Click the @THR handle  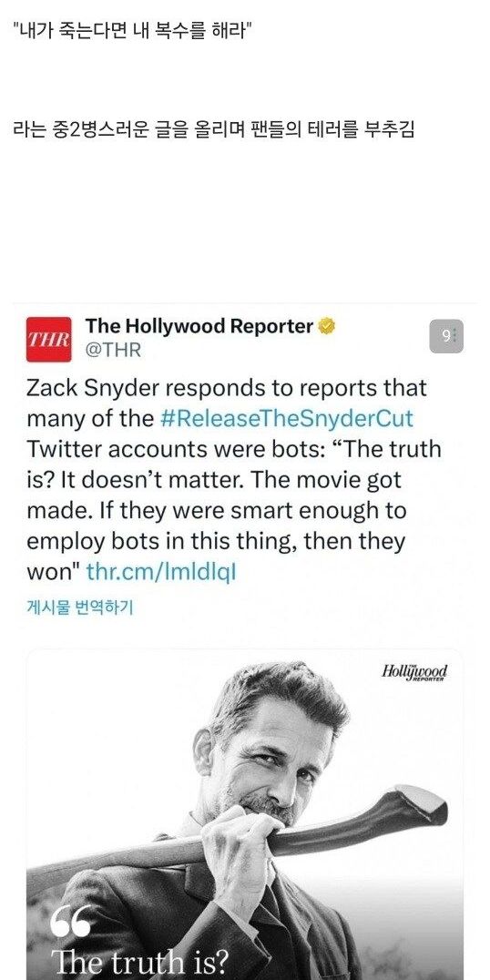(113, 351)
